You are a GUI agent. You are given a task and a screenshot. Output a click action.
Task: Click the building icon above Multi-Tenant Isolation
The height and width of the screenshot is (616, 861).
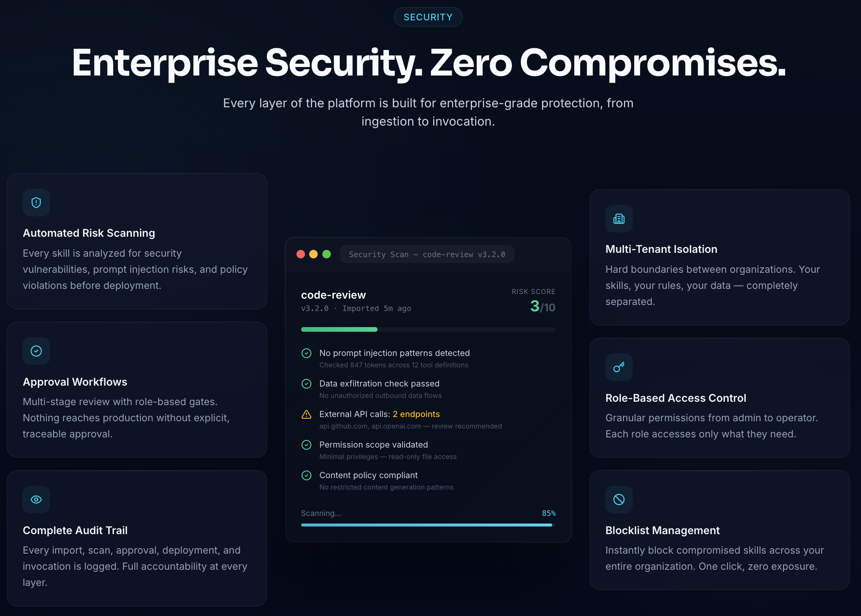[619, 218]
